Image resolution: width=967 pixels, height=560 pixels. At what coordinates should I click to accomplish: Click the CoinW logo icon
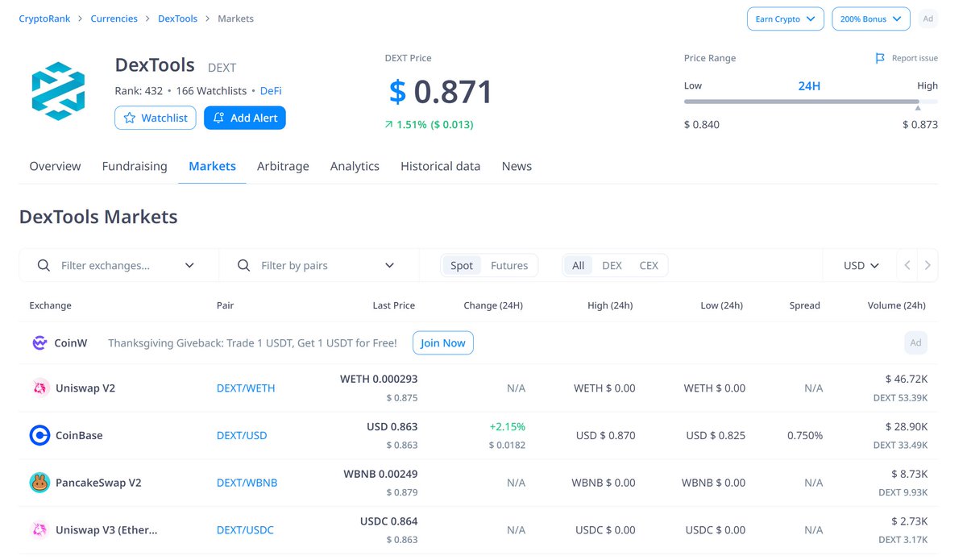tap(39, 342)
